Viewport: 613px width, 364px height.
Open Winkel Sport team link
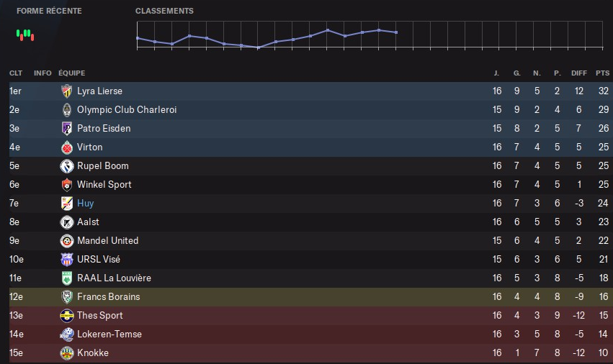[104, 185]
